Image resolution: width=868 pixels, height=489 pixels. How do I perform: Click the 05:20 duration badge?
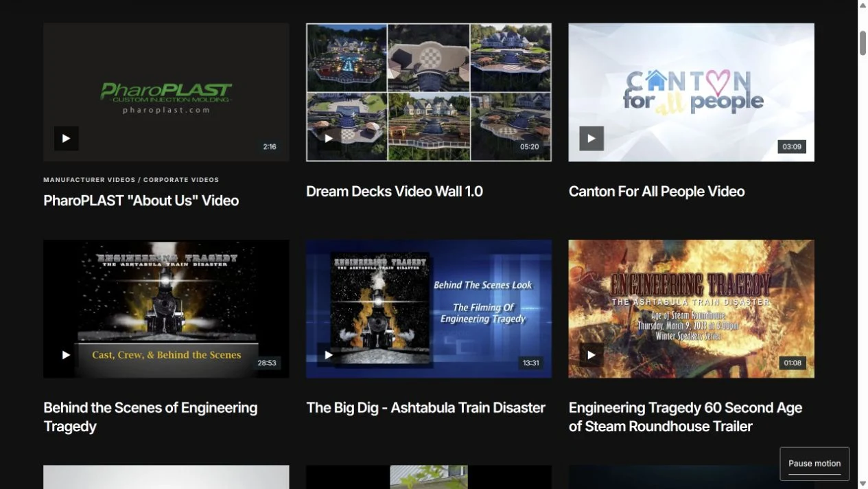530,146
